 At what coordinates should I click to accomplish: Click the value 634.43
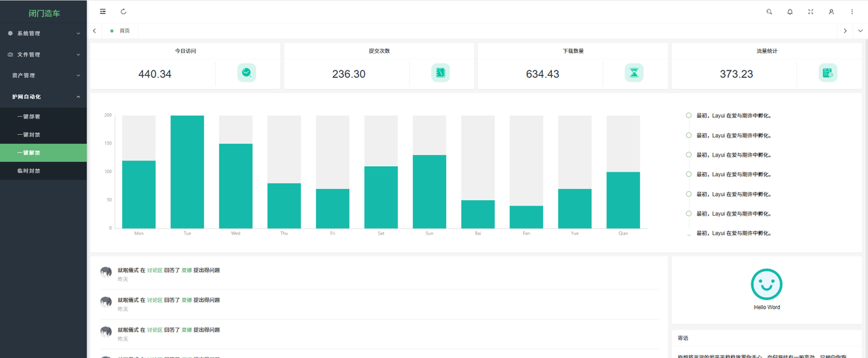point(542,74)
